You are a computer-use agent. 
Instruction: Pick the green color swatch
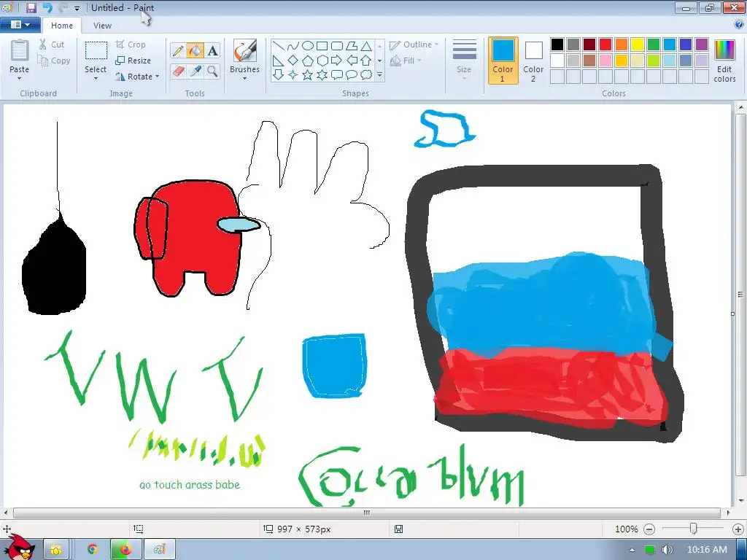(x=654, y=44)
